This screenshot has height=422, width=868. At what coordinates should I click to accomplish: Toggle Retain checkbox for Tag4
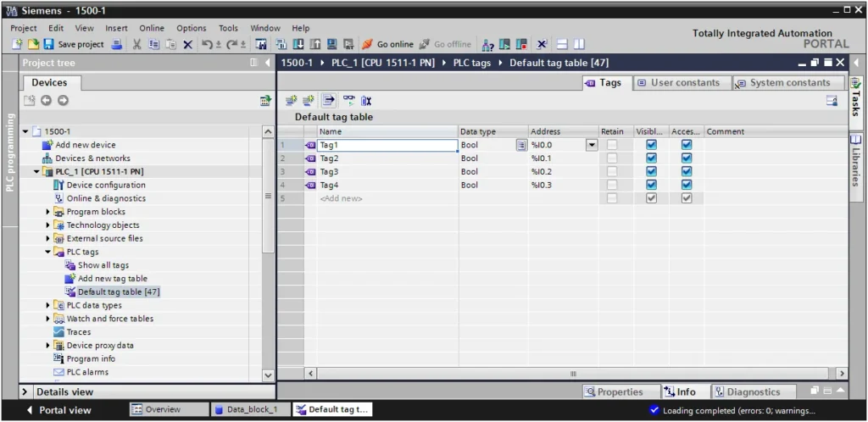click(x=612, y=185)
